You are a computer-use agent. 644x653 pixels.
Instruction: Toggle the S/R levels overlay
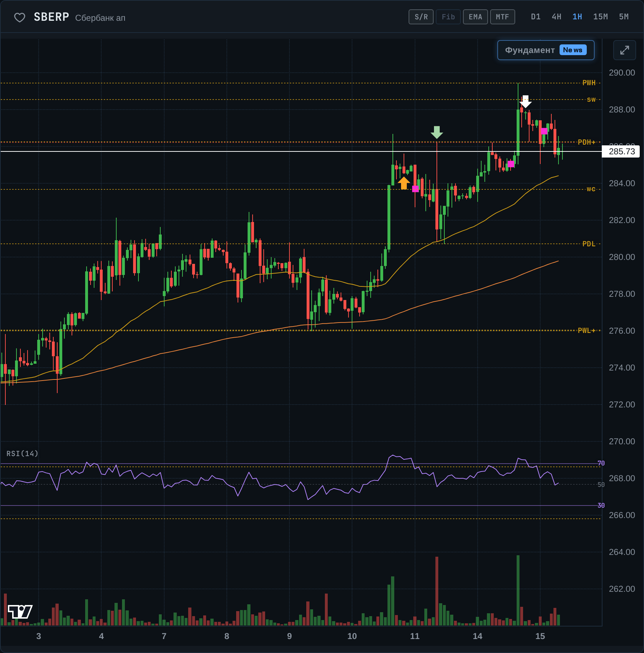(x=421, y=17)
